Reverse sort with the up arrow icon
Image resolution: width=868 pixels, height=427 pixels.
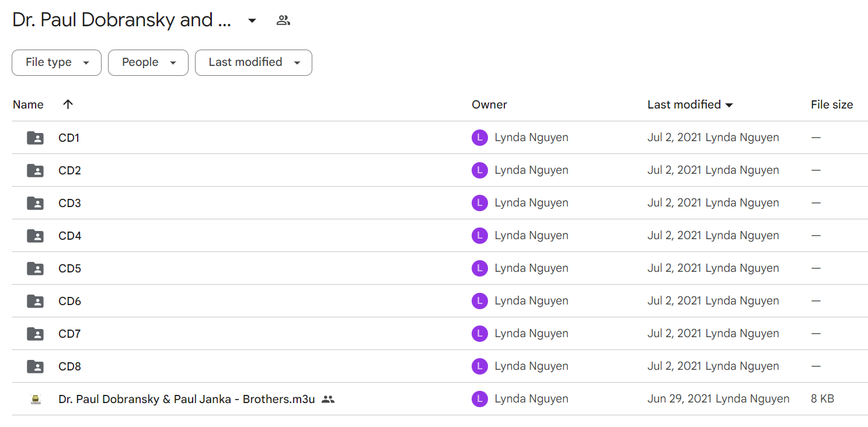click(68, 104)
